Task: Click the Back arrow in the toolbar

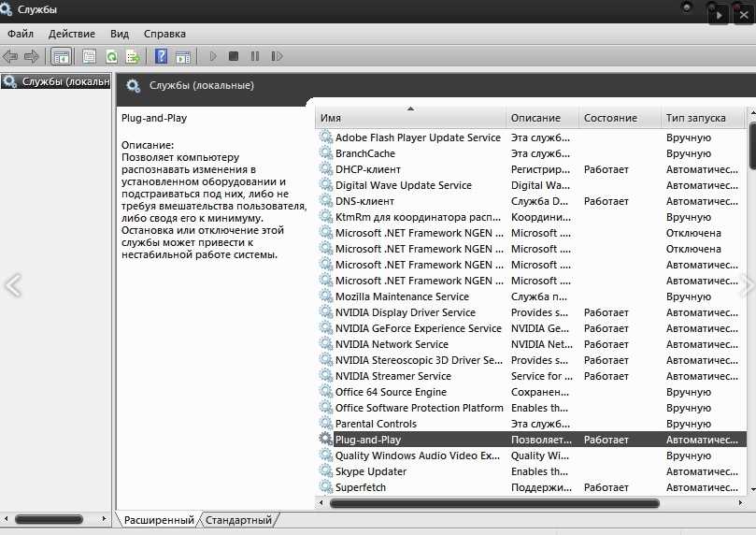Action: [x=11, y=57]
